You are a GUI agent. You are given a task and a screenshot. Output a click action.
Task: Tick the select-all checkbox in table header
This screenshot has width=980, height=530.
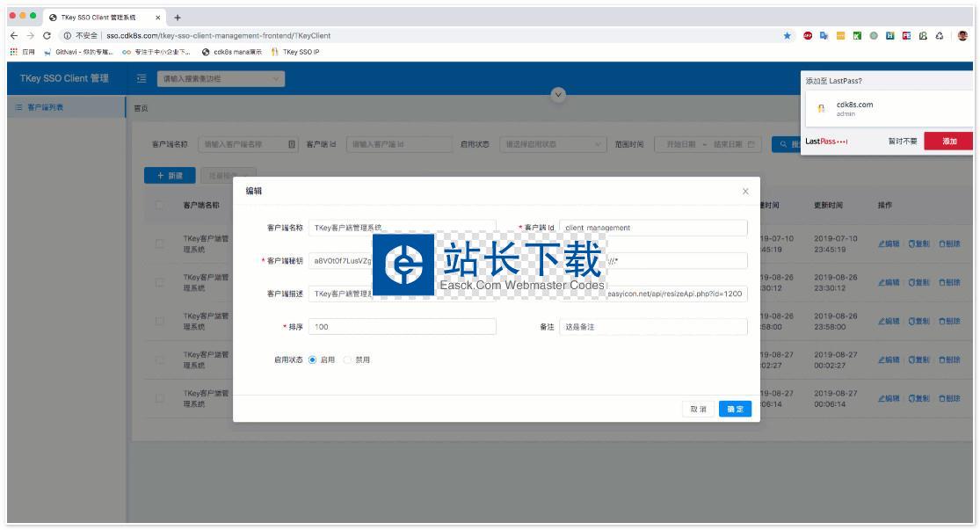click(159, 205)
